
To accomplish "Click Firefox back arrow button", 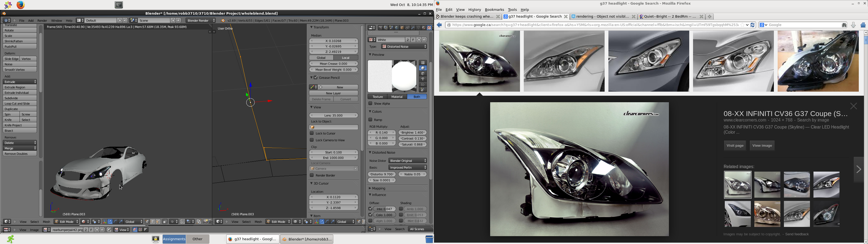I will click(x=439, y=25).
